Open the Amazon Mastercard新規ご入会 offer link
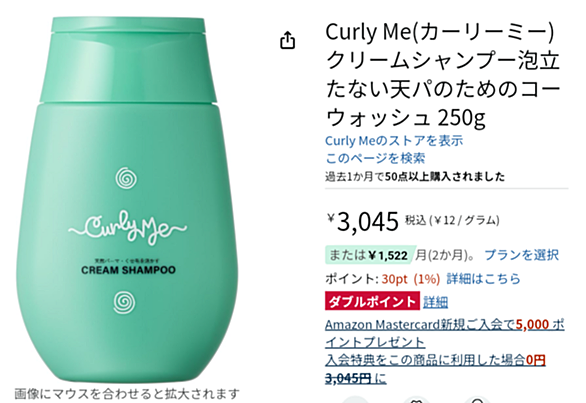This screenshot has width=586, height=403. pos(445,333)
